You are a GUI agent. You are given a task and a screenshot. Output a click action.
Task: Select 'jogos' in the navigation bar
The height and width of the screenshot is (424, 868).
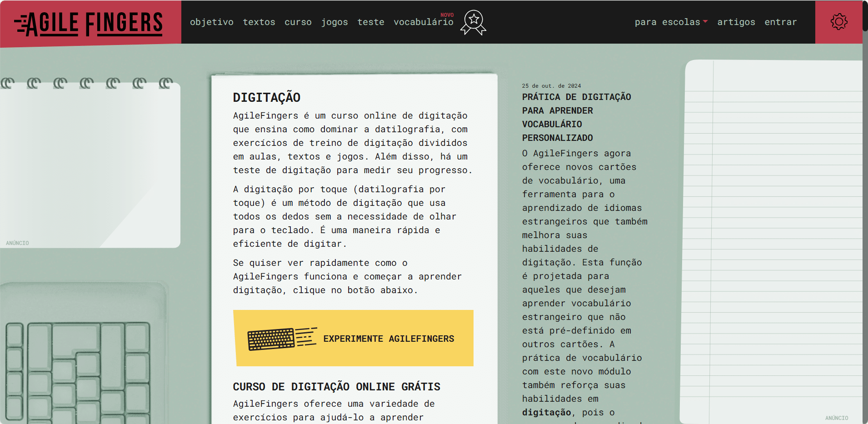click(x=334, y=22)
